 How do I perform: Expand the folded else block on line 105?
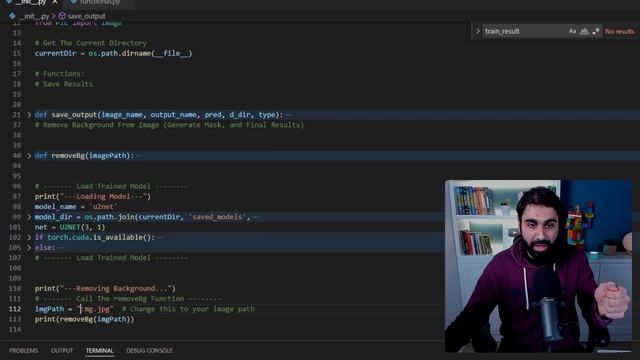(29, 247)
